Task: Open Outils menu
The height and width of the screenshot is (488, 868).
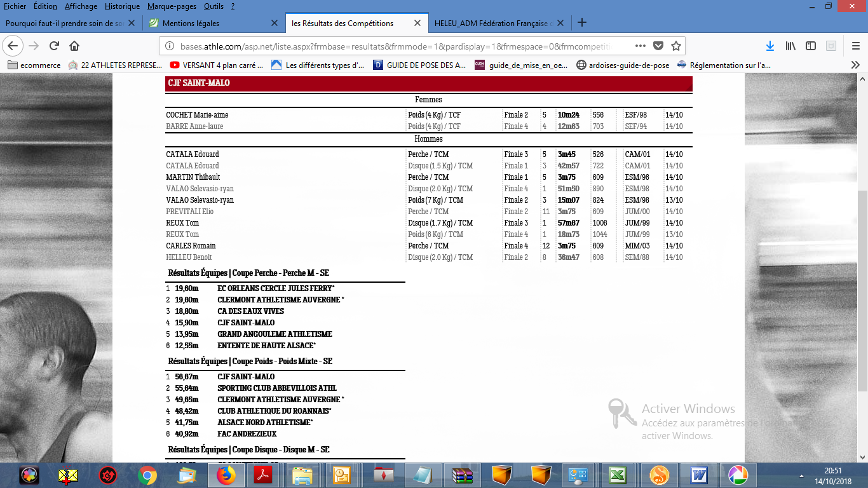Action: click(x=214, y=6)
